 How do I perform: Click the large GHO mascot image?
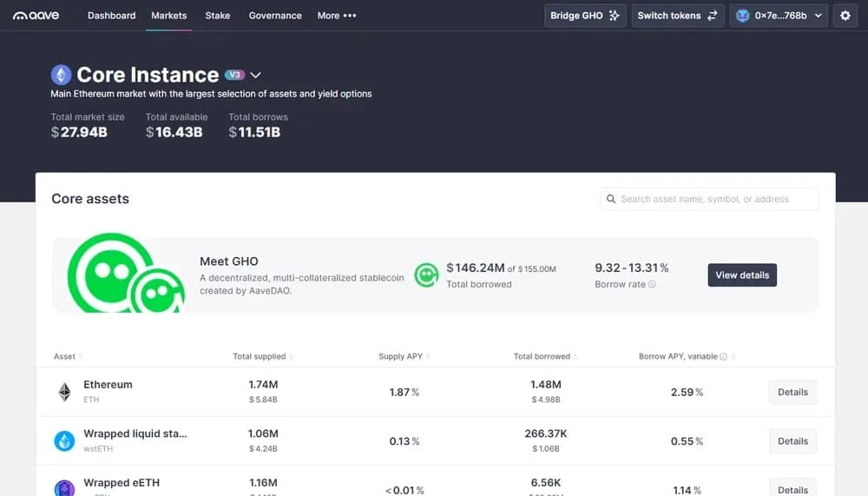(x=126, y=275)
